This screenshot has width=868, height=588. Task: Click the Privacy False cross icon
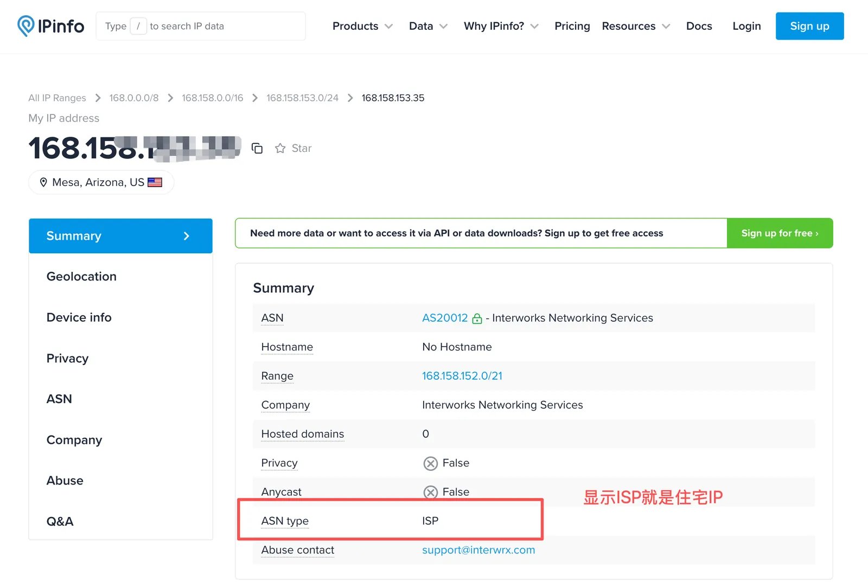(430, 463)
